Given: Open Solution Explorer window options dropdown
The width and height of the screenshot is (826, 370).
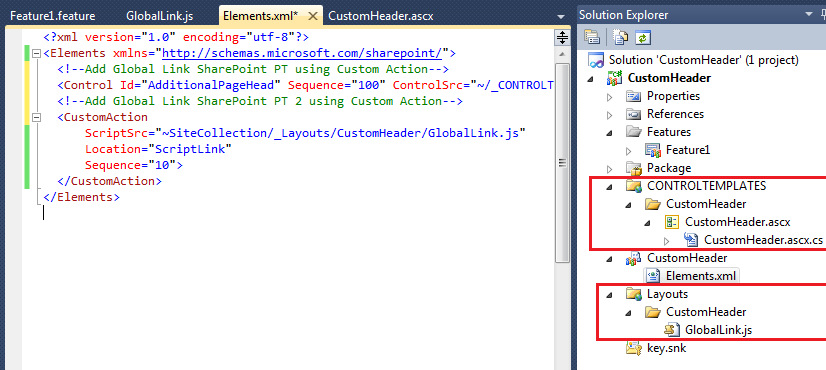Looking at the screenshot, I should [809, 15].
